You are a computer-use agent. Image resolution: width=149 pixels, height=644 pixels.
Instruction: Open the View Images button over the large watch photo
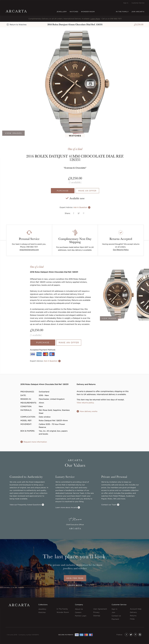[13, 133]
